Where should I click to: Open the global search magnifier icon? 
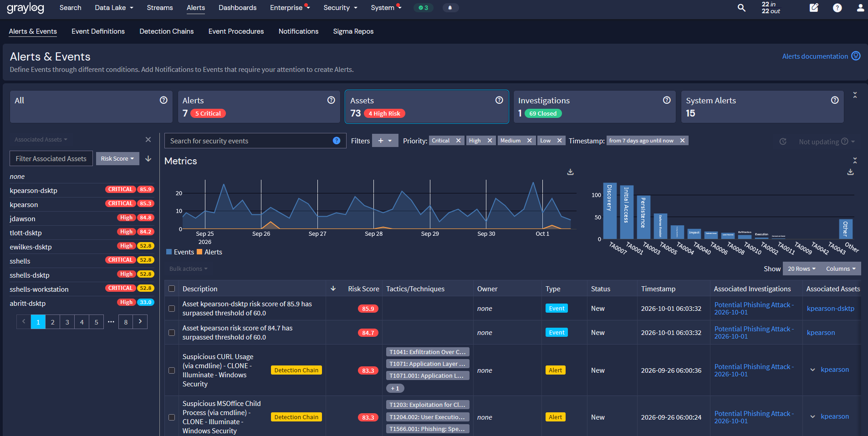(741, 8)
